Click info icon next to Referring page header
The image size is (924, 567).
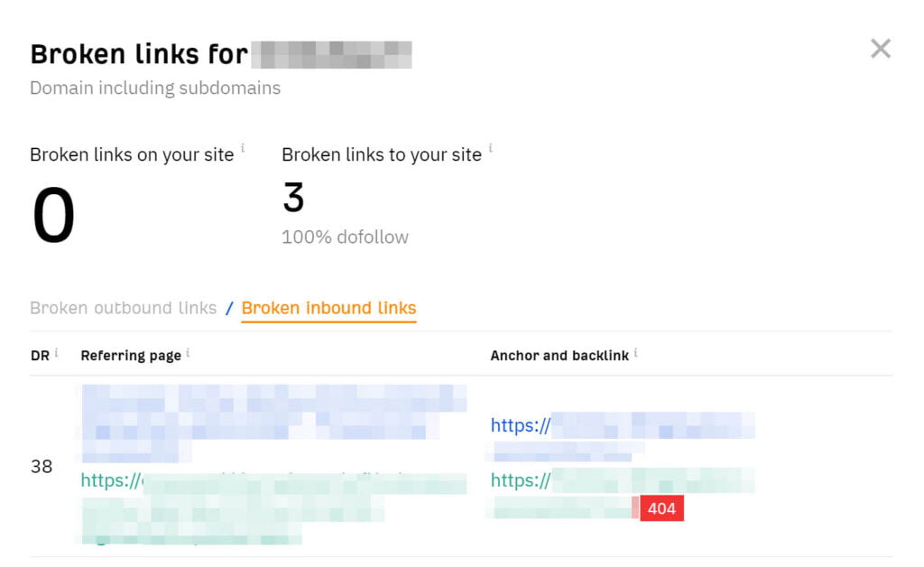point(188,353)
